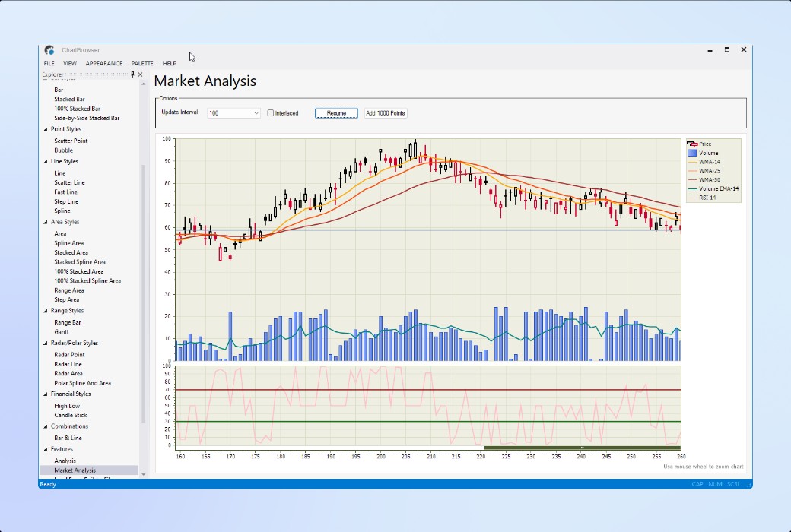Select the Step Line item
This screenshot has width=791, height=532.
(66, 201)
